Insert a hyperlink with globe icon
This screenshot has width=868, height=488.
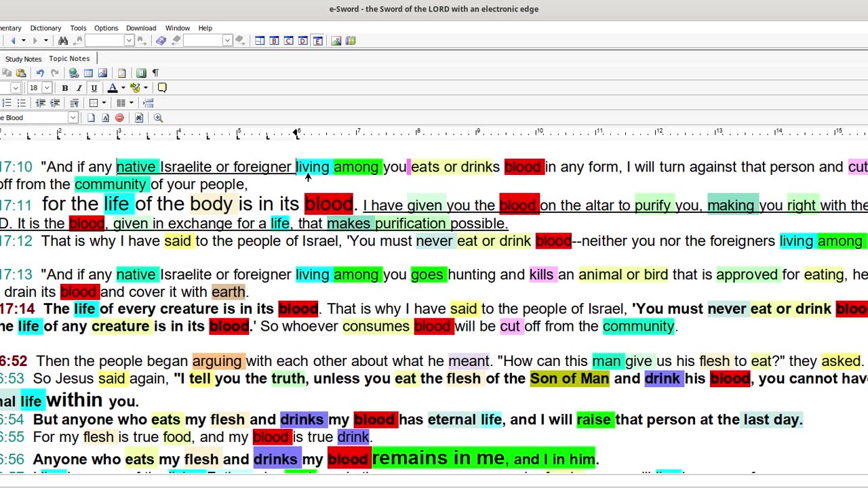(73, 73)
